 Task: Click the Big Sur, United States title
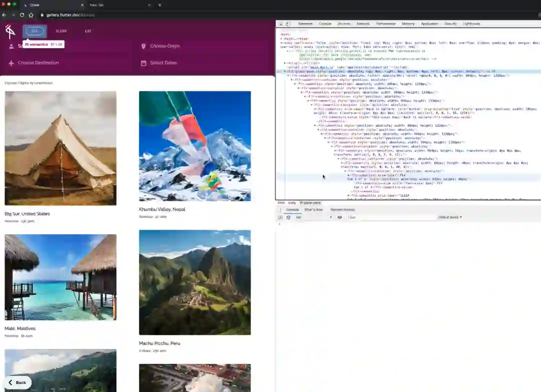pos(27,214)
